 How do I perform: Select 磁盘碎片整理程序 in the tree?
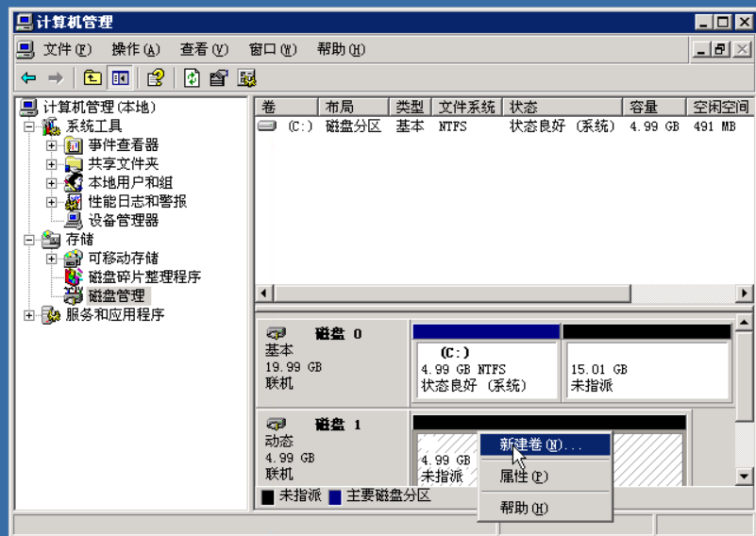pos(144,276)
